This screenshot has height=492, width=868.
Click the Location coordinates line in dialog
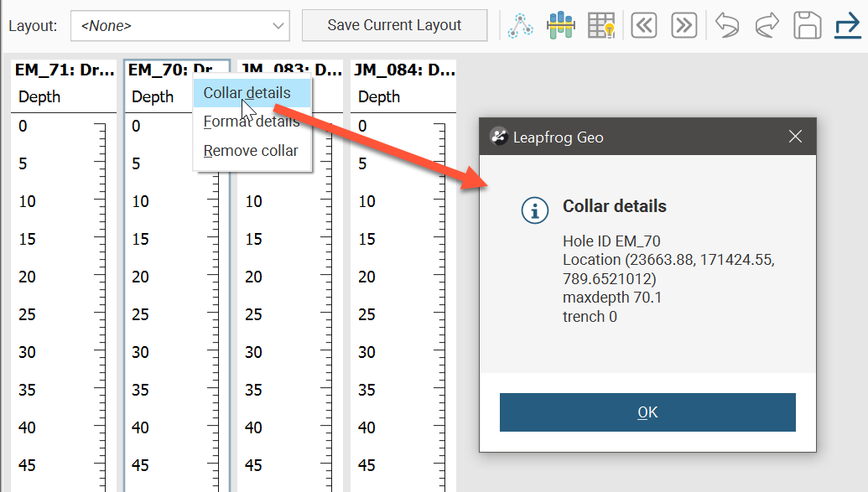click(x=668, y=269)
